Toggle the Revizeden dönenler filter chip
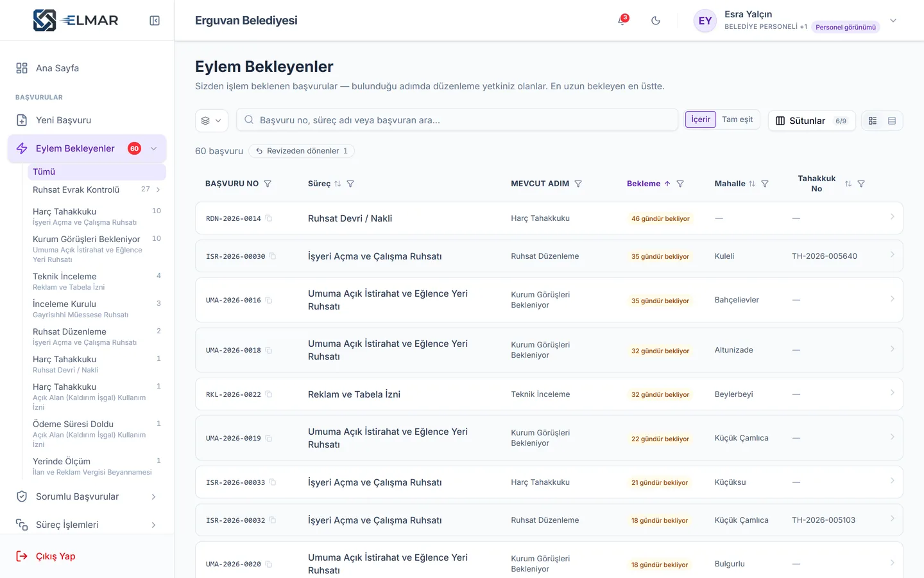The image size is (924, 578). pos(302,151)
